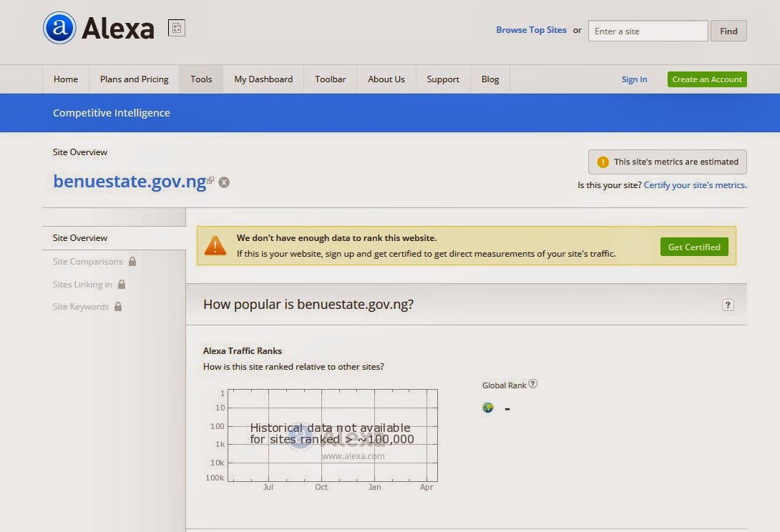Open help question mark for popularity section

click(x=728, y=305)
